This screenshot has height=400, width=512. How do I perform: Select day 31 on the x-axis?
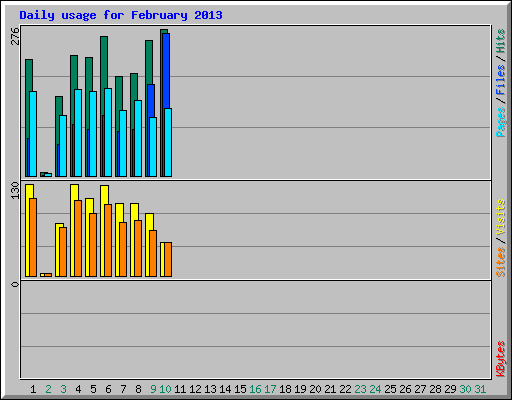coord(480,389)
